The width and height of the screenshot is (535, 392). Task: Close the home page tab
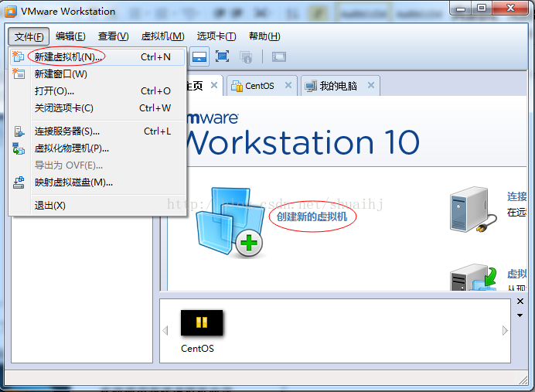214,85
